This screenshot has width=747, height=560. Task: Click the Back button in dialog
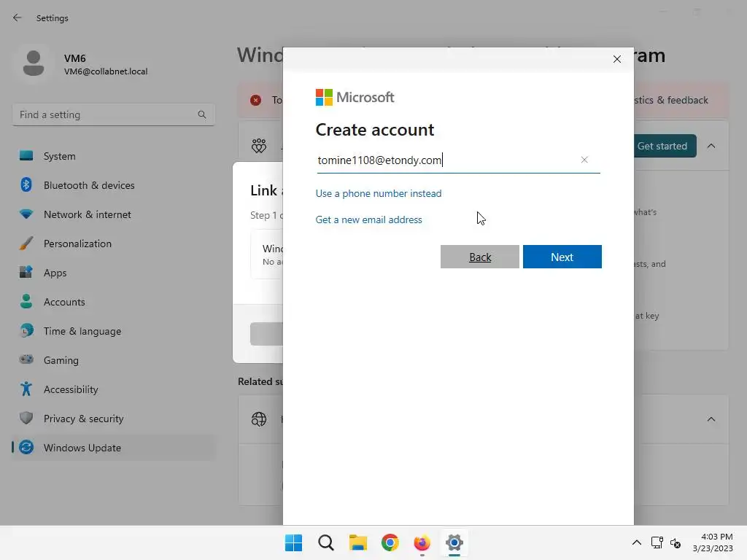coord(480,257)
